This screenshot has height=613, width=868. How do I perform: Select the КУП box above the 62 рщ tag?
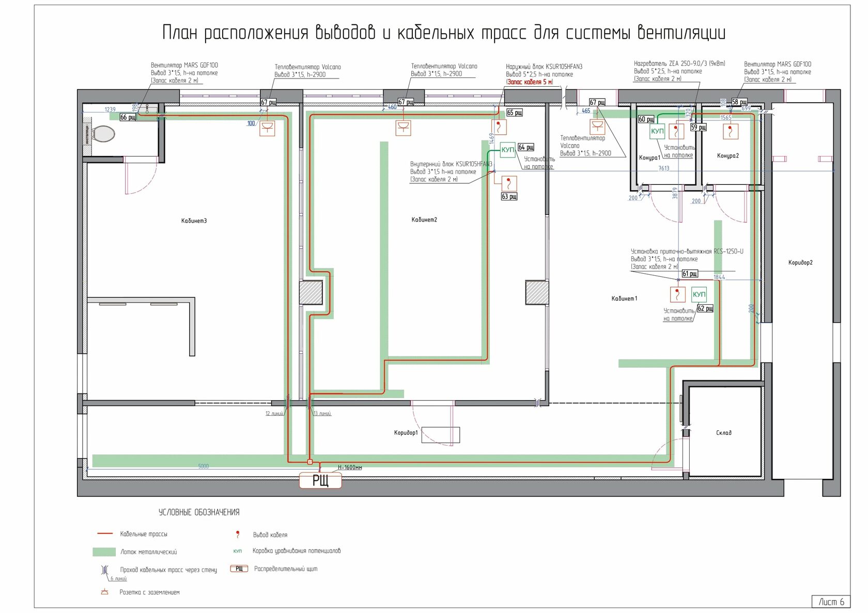coord(699,294)
